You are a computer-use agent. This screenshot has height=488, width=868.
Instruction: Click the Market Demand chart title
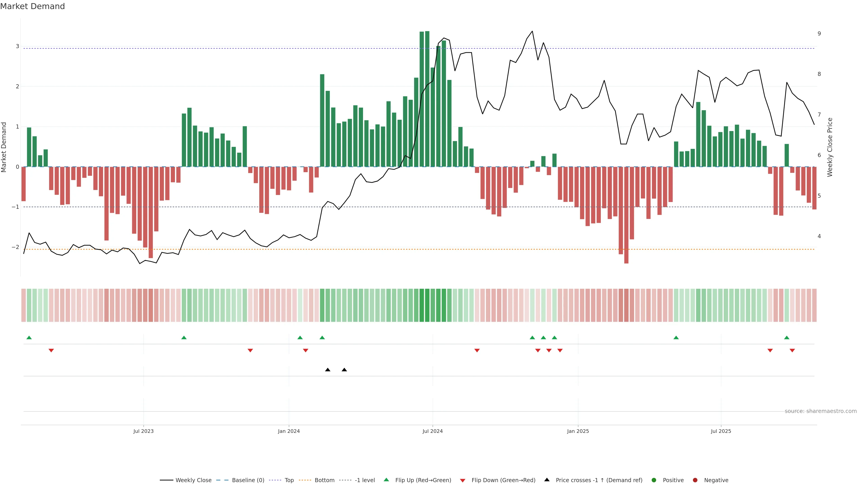coord(32,6)
